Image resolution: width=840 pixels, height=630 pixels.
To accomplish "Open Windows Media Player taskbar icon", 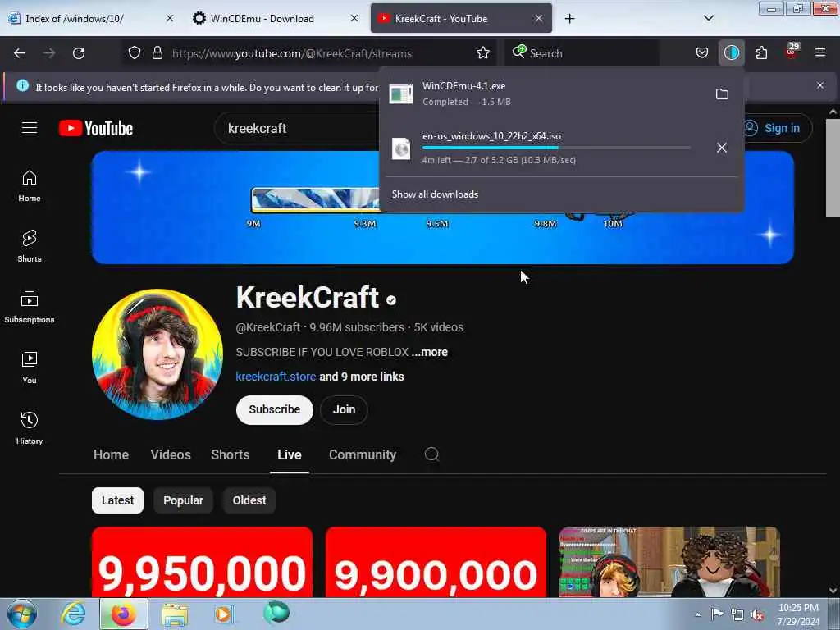I will (x=224, y=614).
